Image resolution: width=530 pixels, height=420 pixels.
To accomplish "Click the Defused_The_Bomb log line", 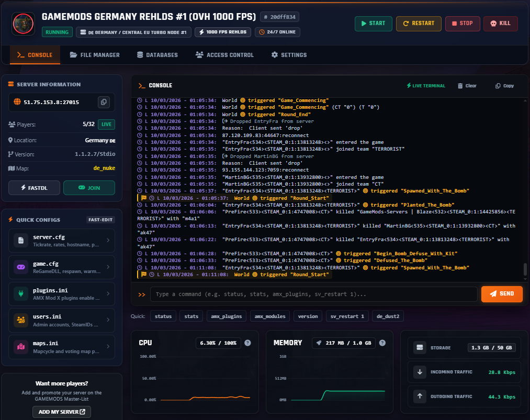I will click(282, 260).
